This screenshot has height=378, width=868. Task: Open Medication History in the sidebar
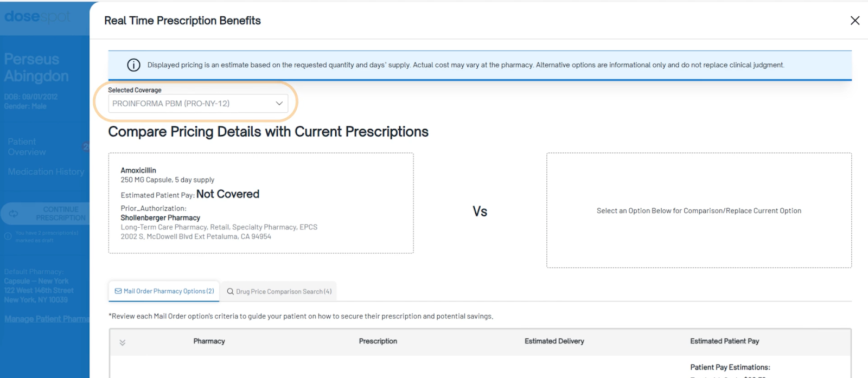[46, 172]
